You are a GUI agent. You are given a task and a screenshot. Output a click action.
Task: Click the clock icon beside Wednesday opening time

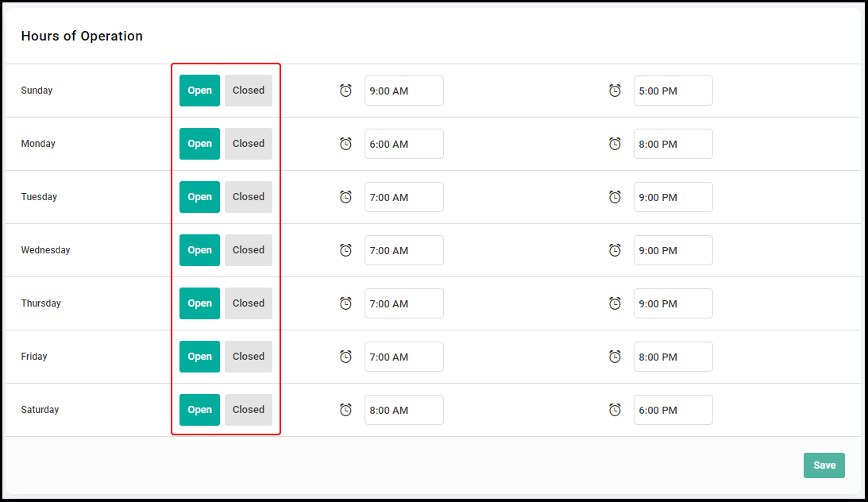pos(345,249)
